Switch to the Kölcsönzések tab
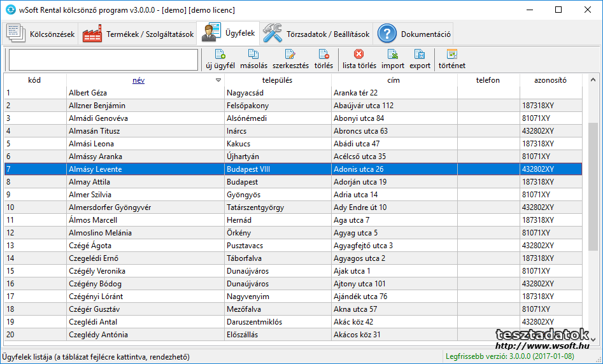The image size is (603, 364). point(40,34)
